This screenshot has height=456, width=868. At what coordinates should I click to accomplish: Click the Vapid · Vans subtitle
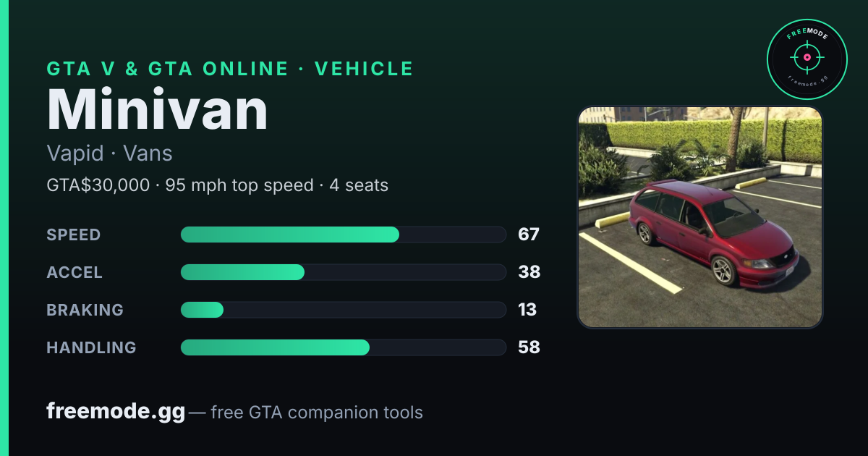[109, 153]
